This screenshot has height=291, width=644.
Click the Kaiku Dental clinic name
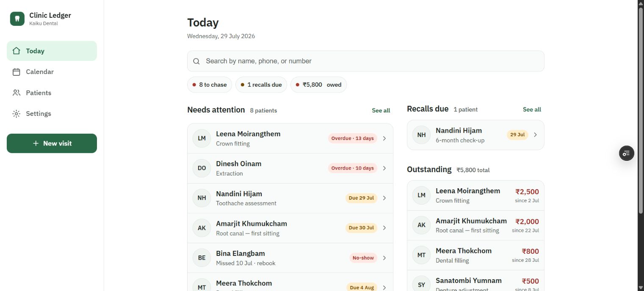coord(44,24)
